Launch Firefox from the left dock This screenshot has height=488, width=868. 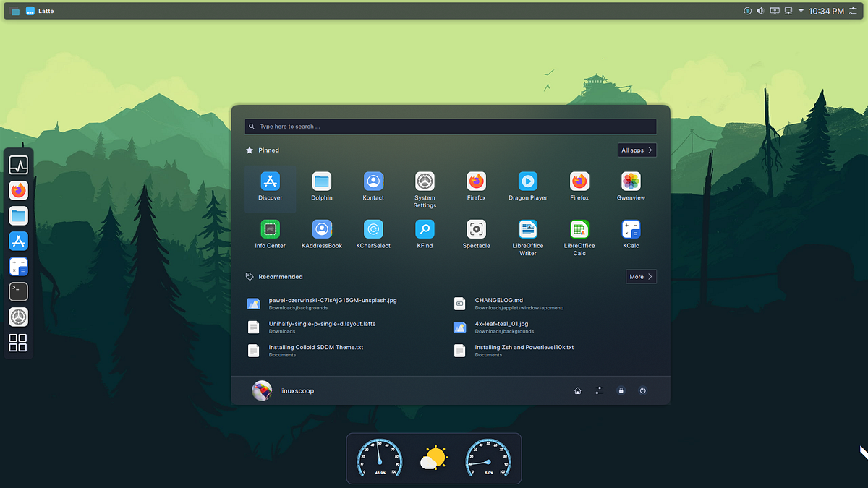(18, 190)
